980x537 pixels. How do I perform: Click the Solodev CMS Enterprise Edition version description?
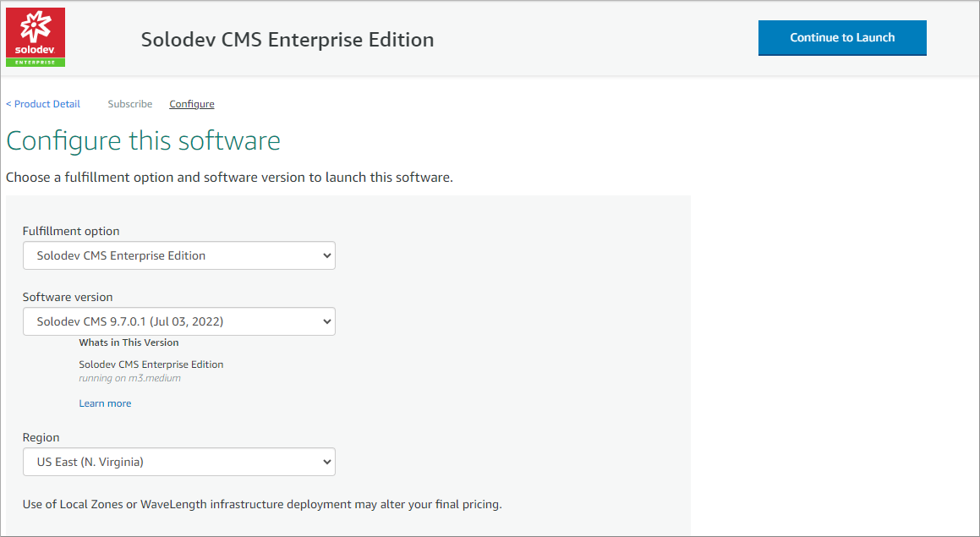pyautogui.click(x=151, y=364)
